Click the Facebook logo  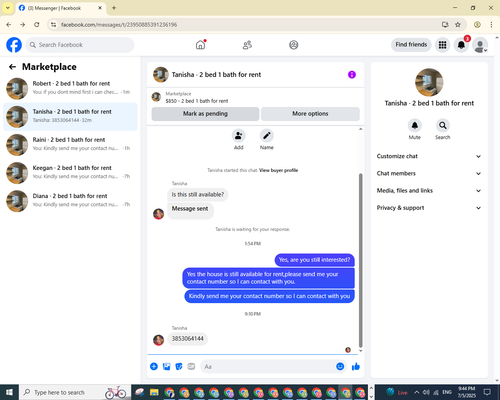pos(14,45)
